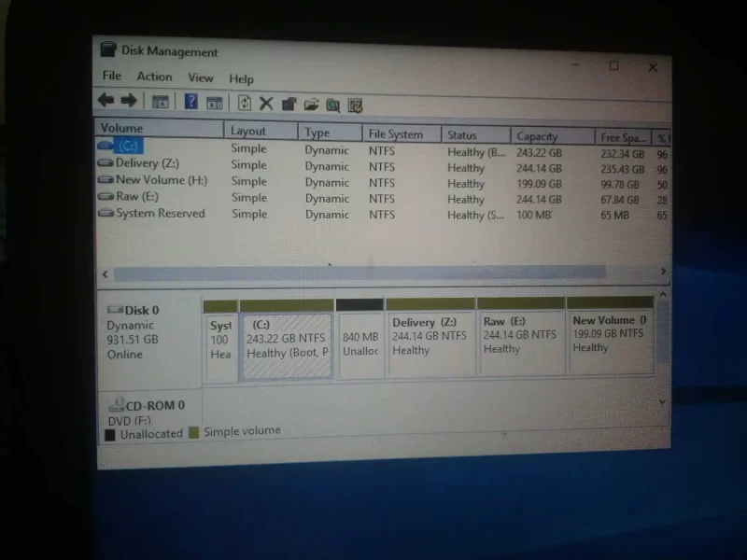Click the Delete X toolbar icon
747x560 pixels.
click(266, 104)
